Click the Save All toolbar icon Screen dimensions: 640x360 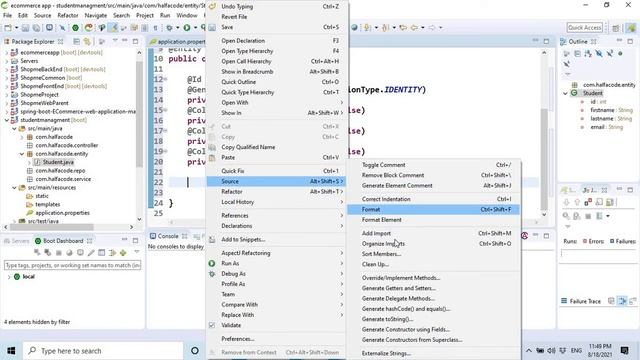click(x=36, y=28)
